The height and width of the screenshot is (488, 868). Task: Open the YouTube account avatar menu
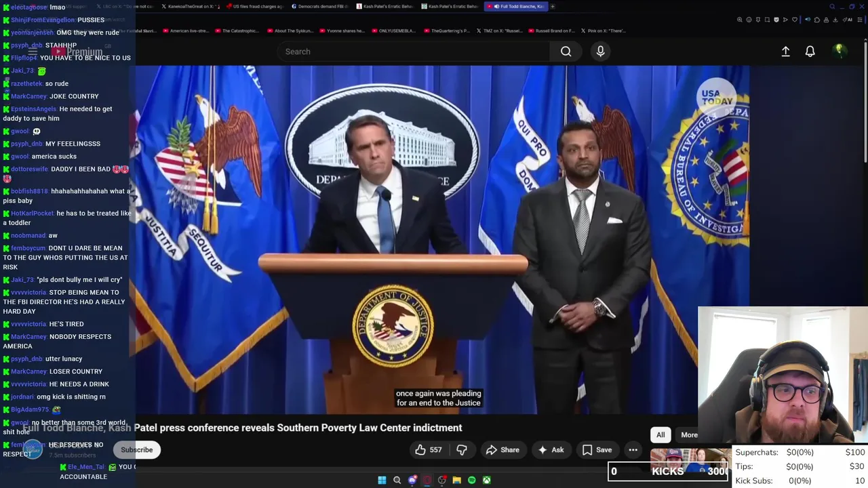(x=839, y=51)
